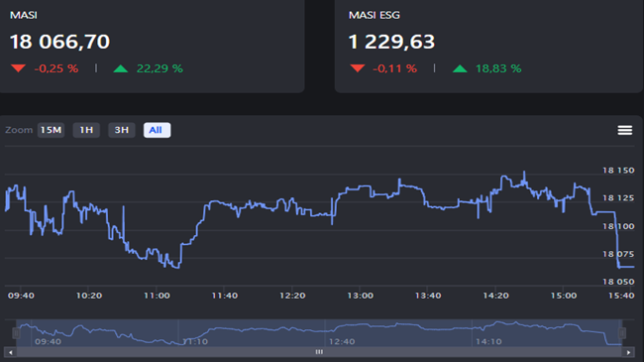Click the navigator right range handle
This screenshot has height=362, width=644.
[x=622, y=333]
